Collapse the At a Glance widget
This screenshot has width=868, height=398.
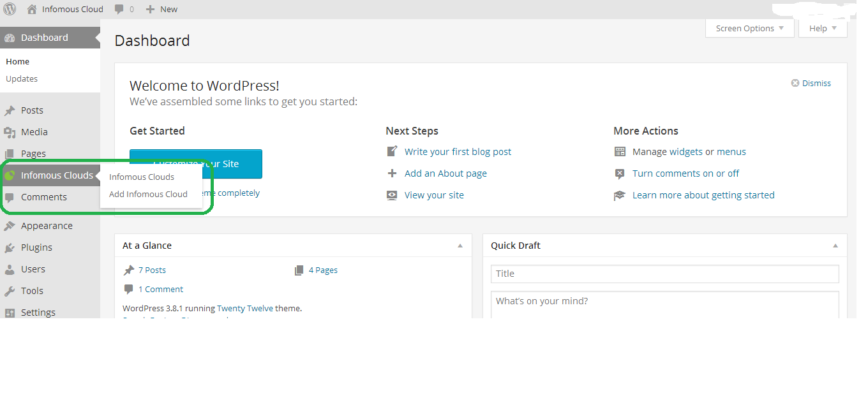[460, 246]
